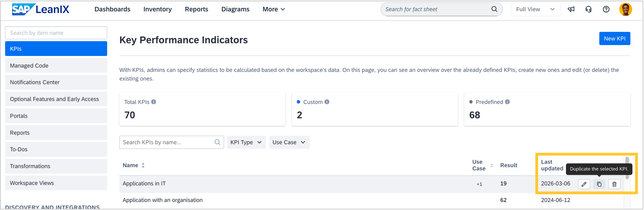Open the support headset icon
Image resolution: width=644 pixels, height=210 pixels.
589,9
